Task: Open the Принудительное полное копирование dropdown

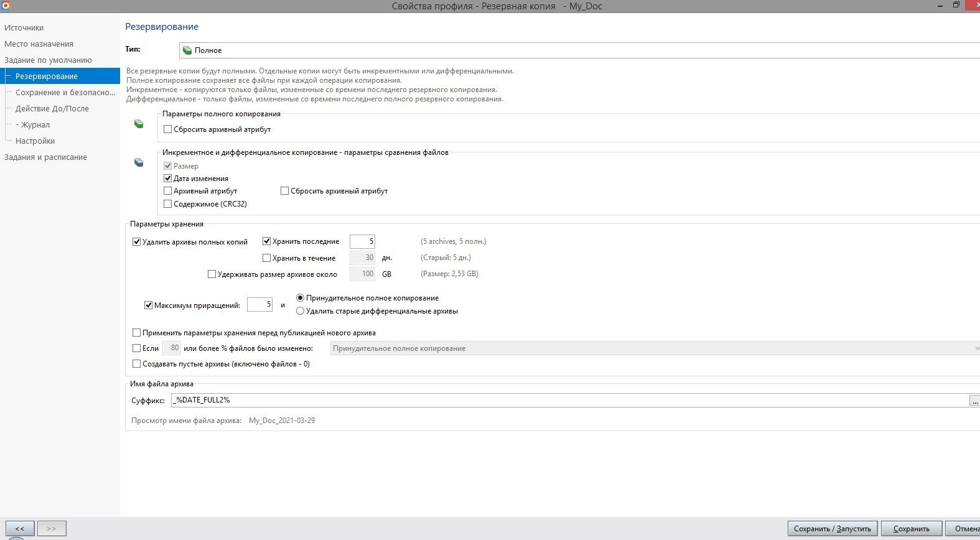Action: pyautogui.click(x=655, y=348)
